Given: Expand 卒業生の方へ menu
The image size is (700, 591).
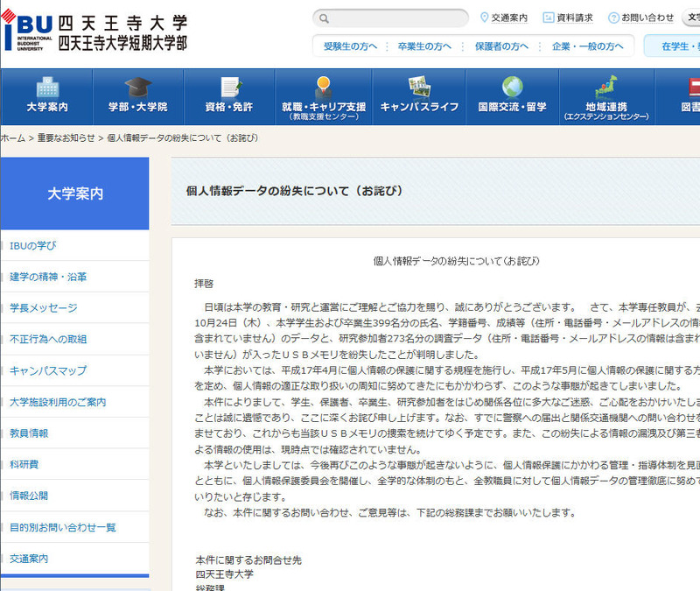Looking at the screenshot, I should (x=424, y=46).
